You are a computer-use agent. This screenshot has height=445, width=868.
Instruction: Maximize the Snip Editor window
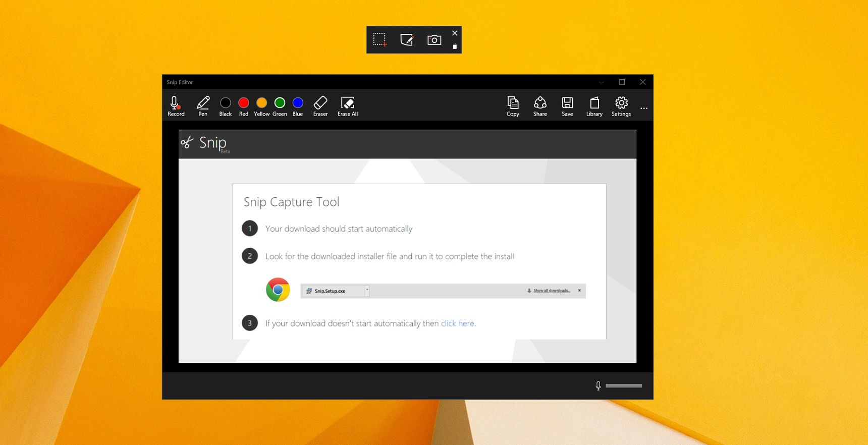[622, 82]
